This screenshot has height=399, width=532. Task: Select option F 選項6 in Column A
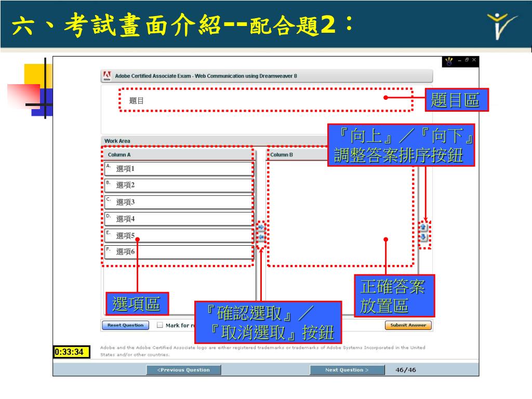point(179,252)
